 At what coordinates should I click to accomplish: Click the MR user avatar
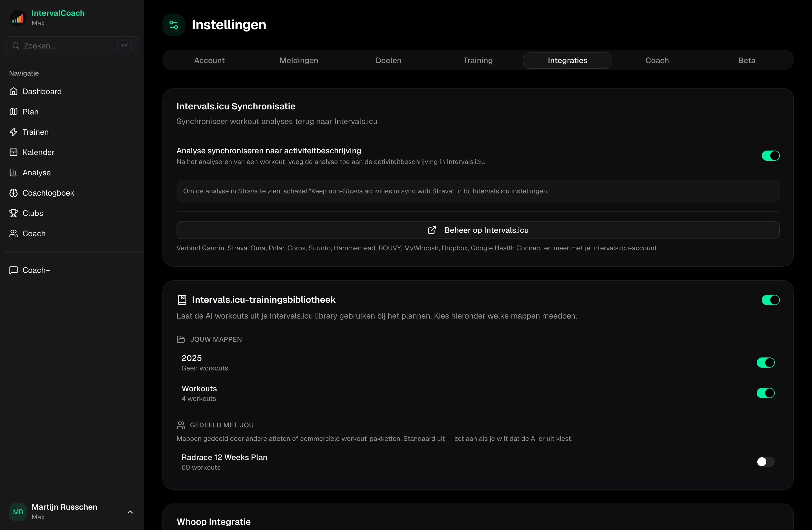coord(18,512)
